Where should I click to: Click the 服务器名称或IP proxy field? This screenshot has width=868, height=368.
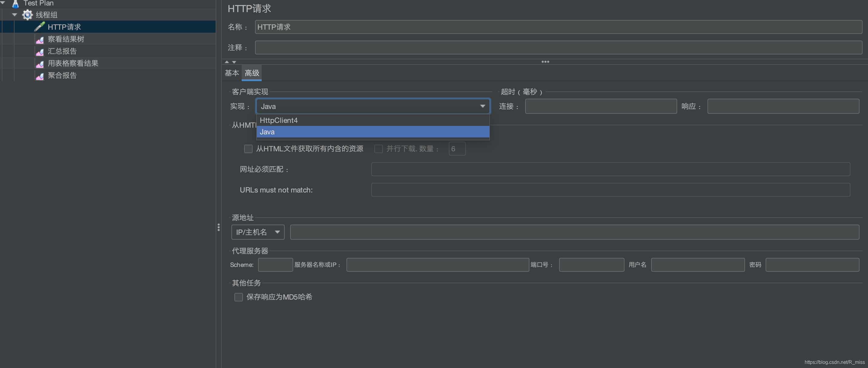point(438,265)
